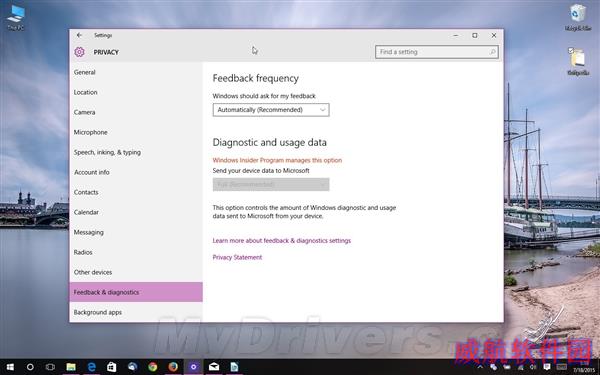
Task: Select Calendar in Privacy sidebar
Action: (x=136, y=212)
